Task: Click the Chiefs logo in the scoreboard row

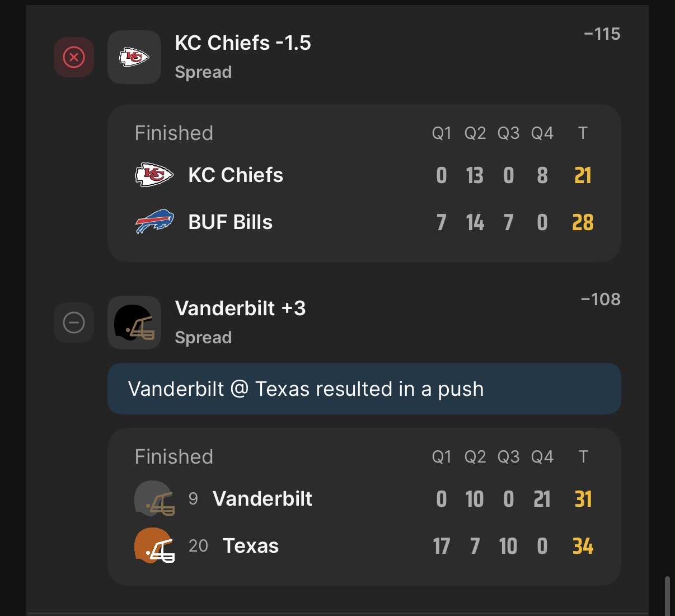Action: (154, 175)
